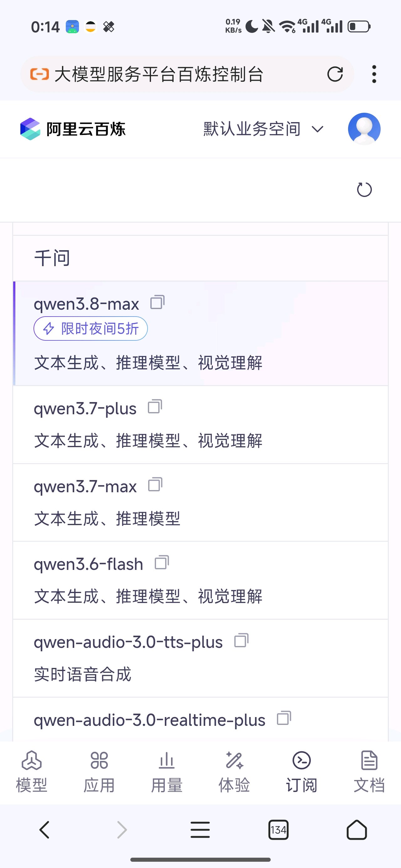Screen dimensions: 401x868
Task: Copy the qwen3.6-flash model name
Action: click(162, 562)
